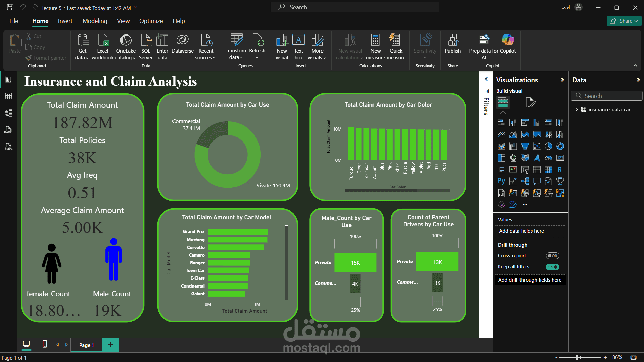Click the top Search box
Viewport: 644px width, 362px height.
click(x=355, y=7)
